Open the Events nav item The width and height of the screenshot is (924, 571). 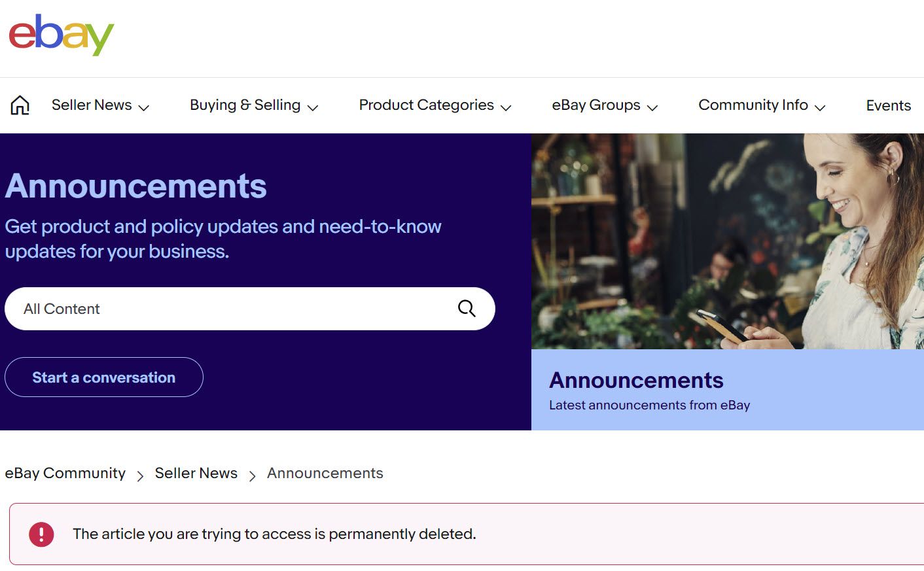(888, 105)
